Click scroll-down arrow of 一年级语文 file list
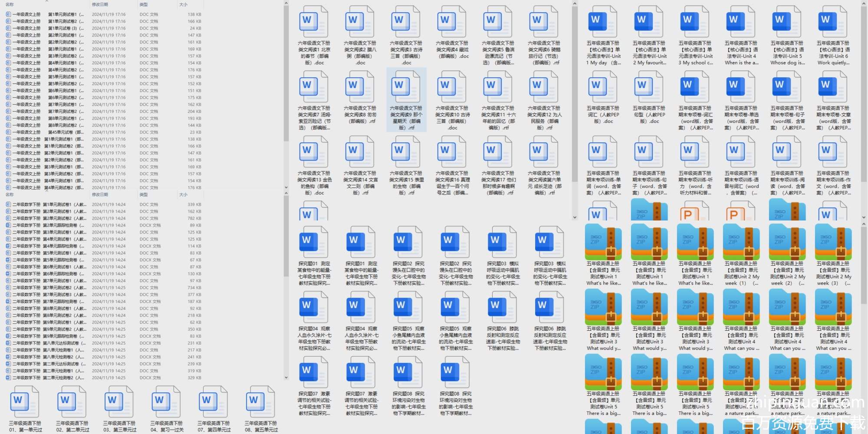 286,187
